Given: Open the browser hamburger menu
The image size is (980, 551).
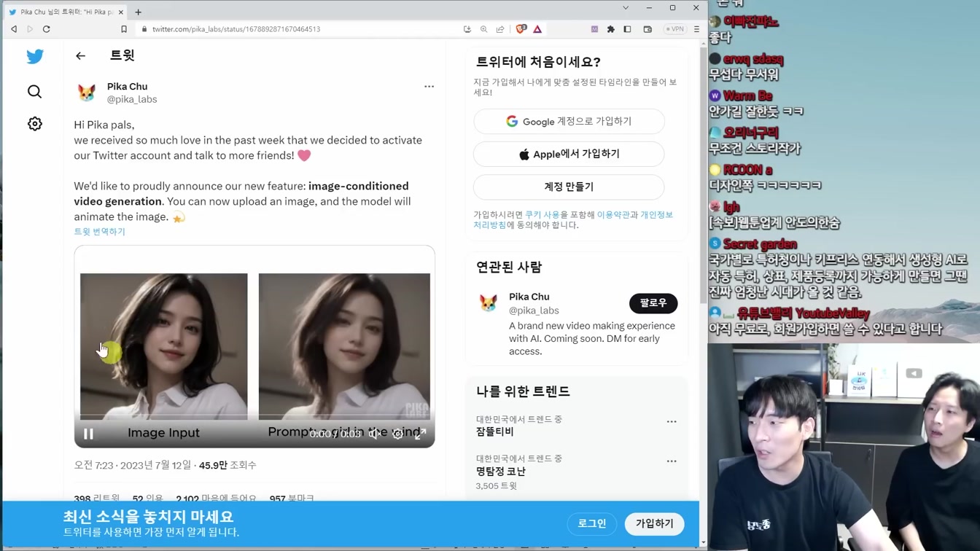Looking at the screenshot, I should [x=696, y=29].
